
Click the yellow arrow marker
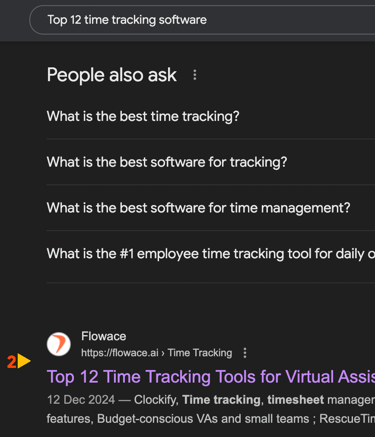pyautogui.click(x=24, y=361)
